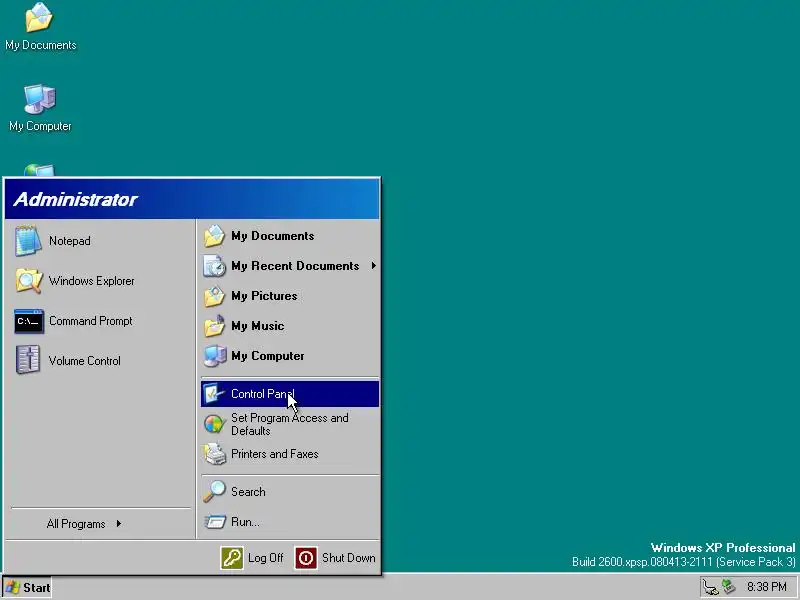Click the Set Program Access globe icon

click(214, 423)
